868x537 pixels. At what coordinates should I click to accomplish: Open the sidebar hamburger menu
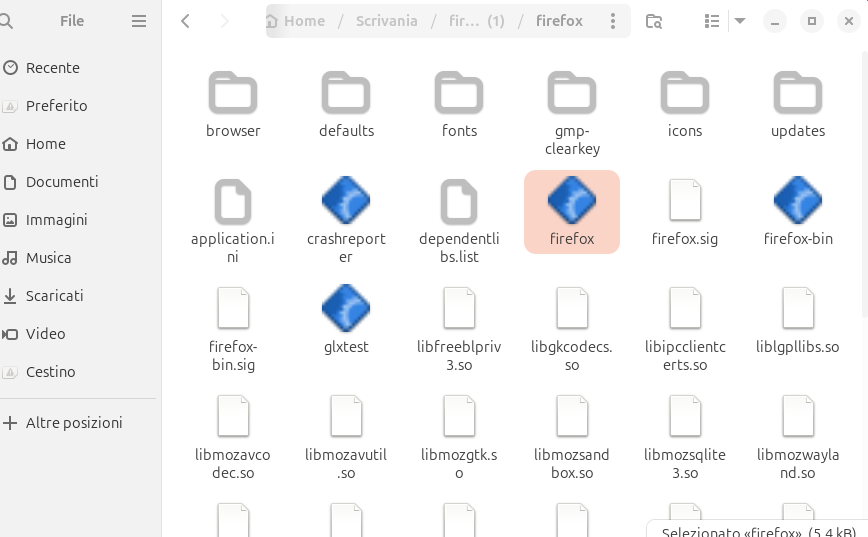click(139, 21)
